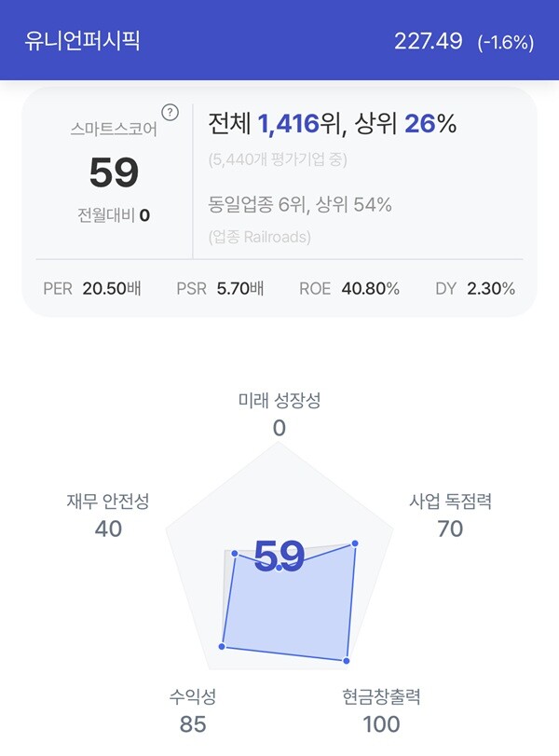Viewport: 559px width, 756px height.
Task: Tap the 전월대비 0 change indicator
Action: (114, 215)
